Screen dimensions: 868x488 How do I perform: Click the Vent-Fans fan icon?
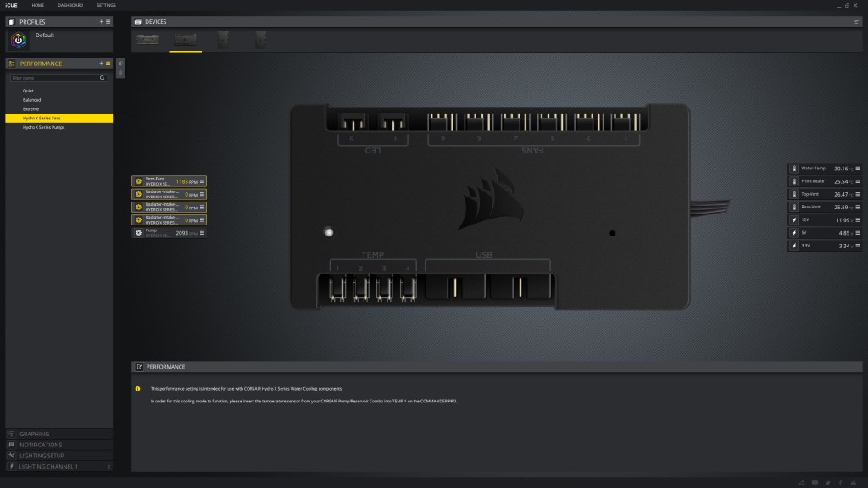pos(138,181)
